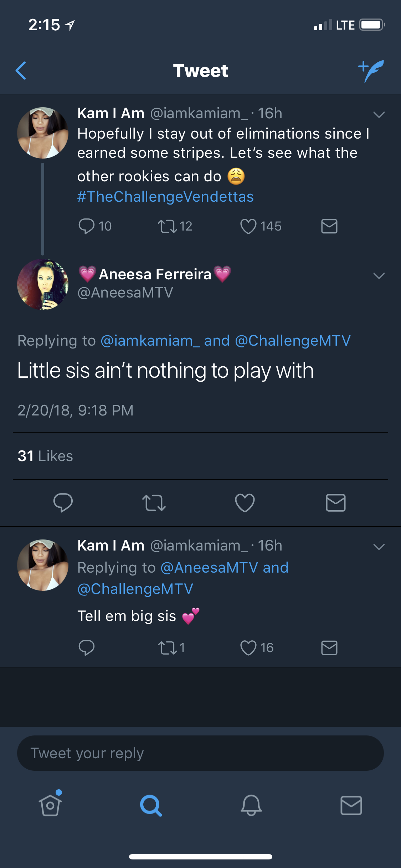Open @ChallengeMTV in Aneesa's replying-to line
401x868 pixels.
293,341
